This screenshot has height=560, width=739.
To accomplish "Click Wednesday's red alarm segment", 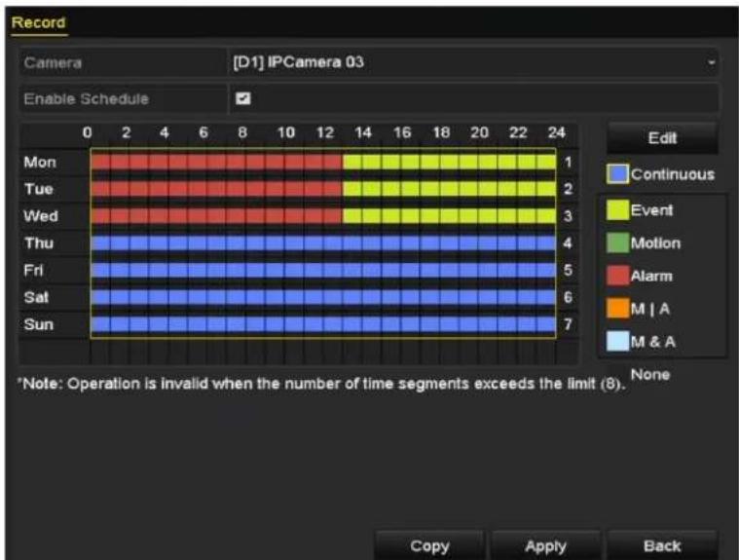I will point(217,216).
